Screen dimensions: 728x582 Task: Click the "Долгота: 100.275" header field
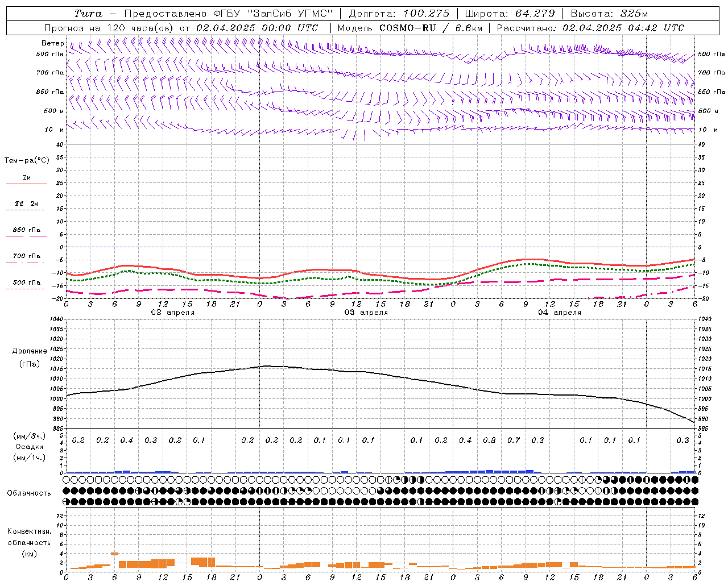point(399,14)
